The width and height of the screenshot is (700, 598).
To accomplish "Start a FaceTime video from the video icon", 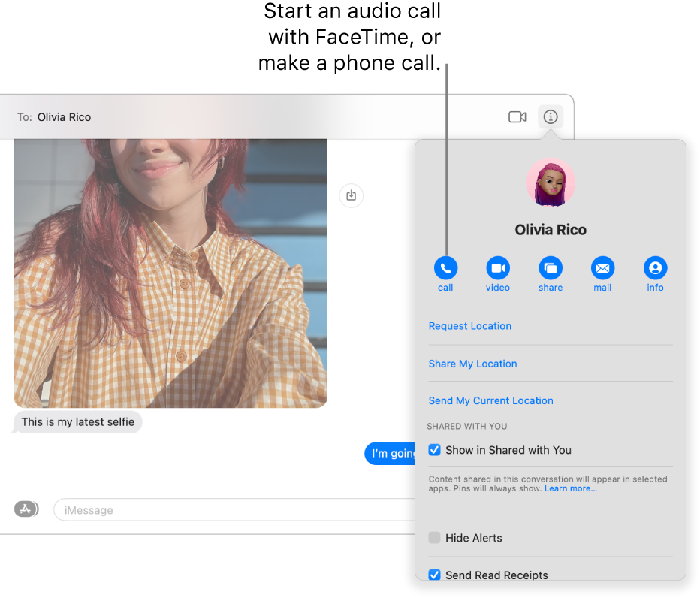I will pyautogui.click(x=498, y=268).
